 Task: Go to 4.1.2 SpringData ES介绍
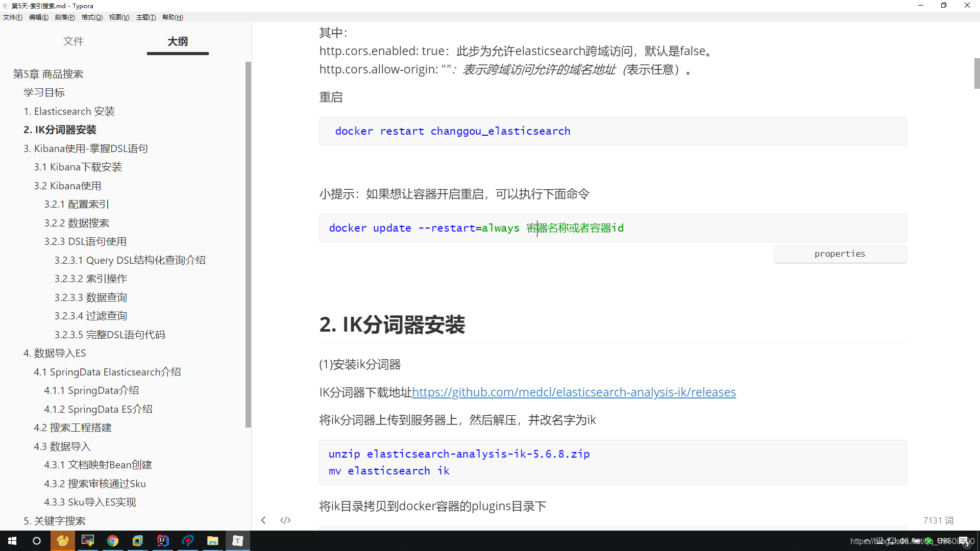(x=98, y=409)
